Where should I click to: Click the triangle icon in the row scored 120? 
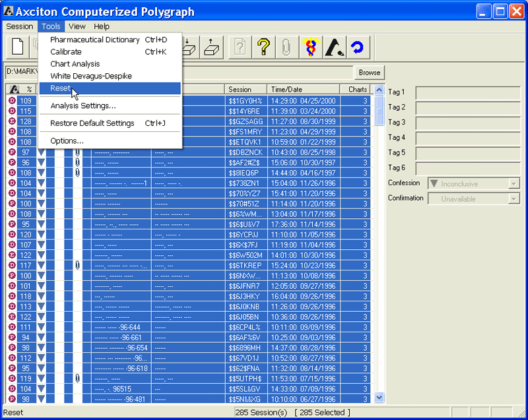coord(42,235)
